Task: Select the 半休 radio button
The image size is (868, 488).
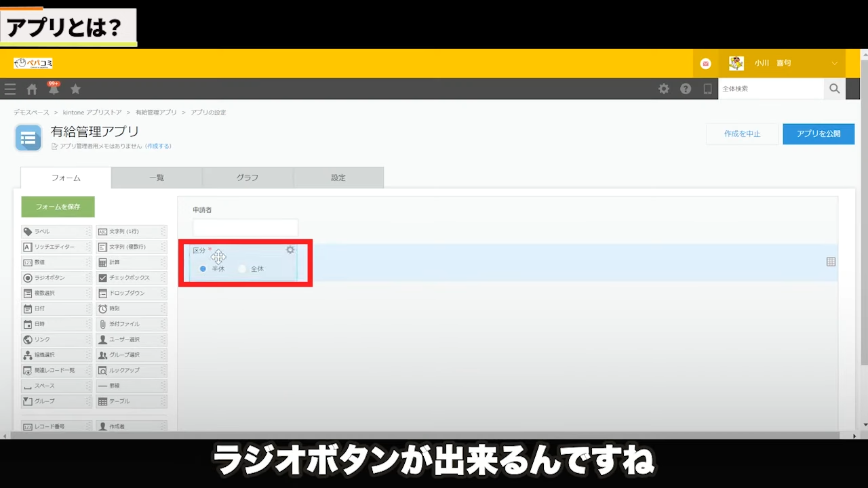Action: [x=203, y=269]
